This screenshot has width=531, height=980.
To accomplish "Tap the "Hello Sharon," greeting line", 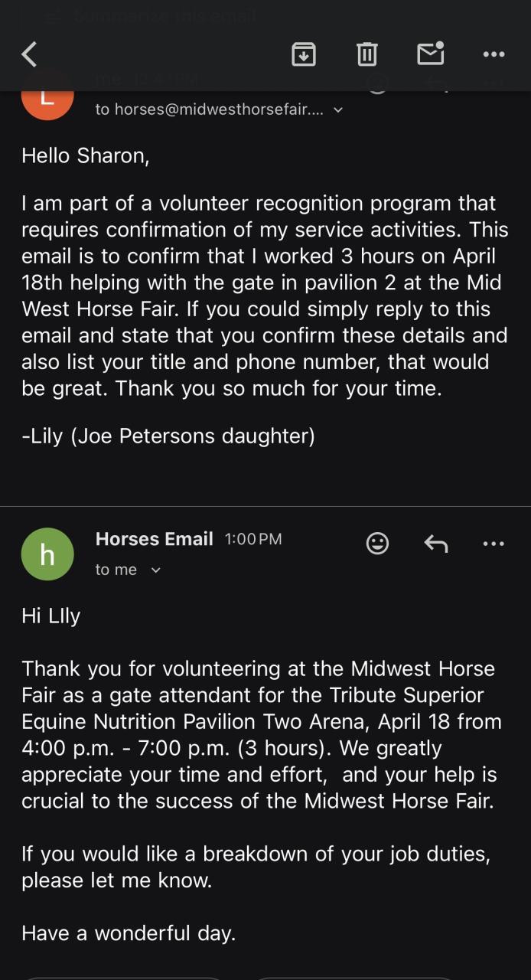I will 85,155.
